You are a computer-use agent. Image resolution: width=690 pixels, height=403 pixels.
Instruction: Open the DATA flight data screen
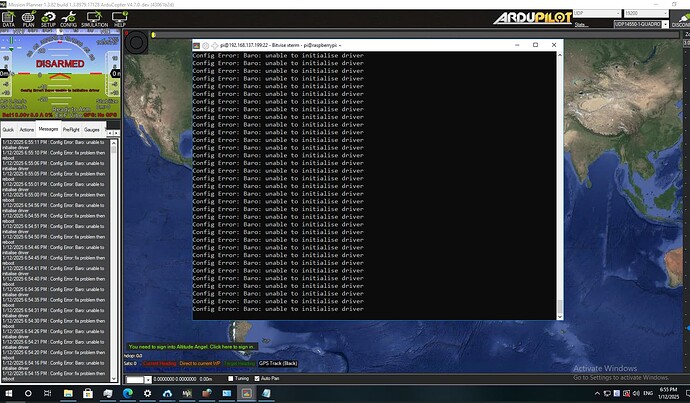8,19
